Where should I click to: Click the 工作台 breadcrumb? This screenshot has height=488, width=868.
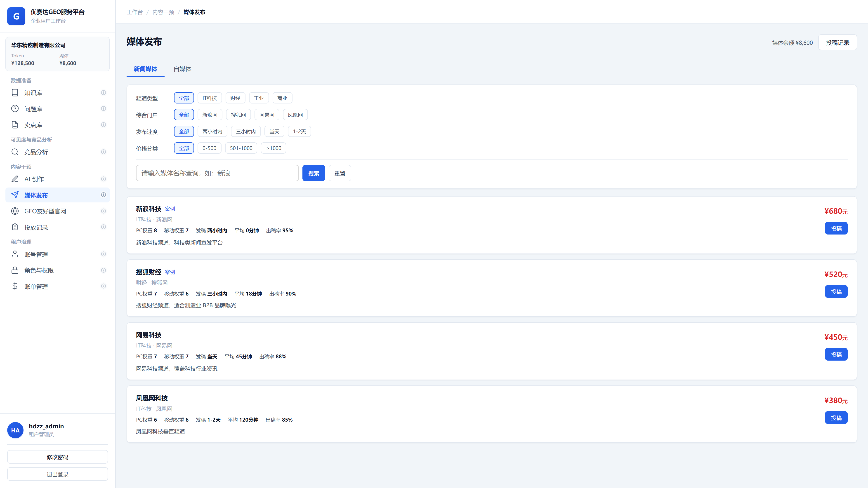click(135, 12)
